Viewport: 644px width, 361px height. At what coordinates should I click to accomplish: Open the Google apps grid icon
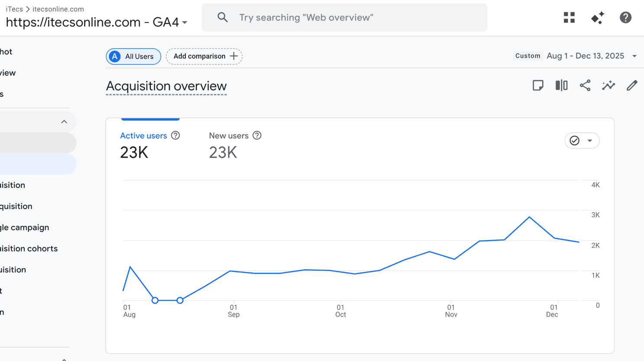[569, 17]
